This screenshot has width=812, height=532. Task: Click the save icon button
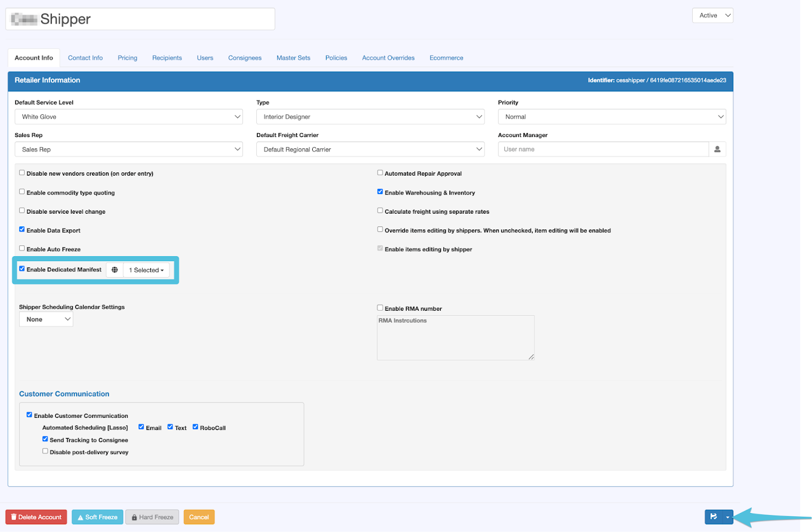click(x=714, y=517)
